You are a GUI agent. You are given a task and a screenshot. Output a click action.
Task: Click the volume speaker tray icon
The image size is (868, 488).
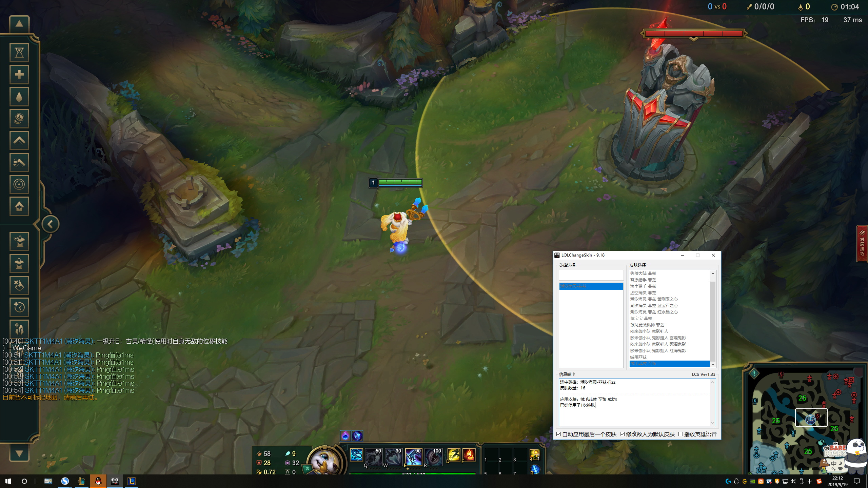pyautogui.click(x=793, y=481)
